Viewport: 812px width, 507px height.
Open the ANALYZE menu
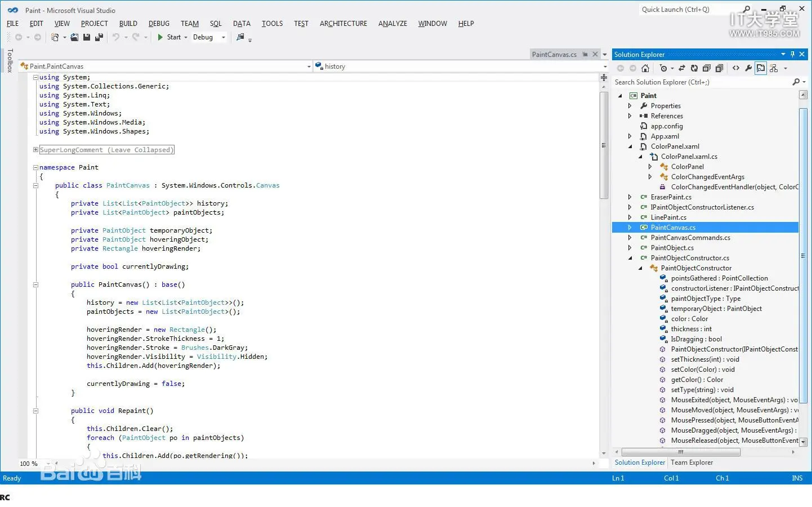[392, 24]
